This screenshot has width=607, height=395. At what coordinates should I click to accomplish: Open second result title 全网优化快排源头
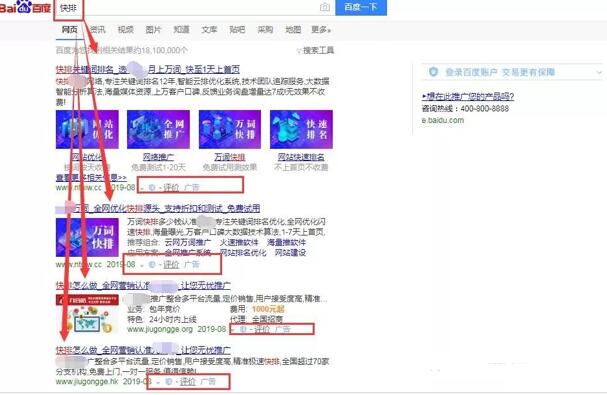(x=158, y=208)
